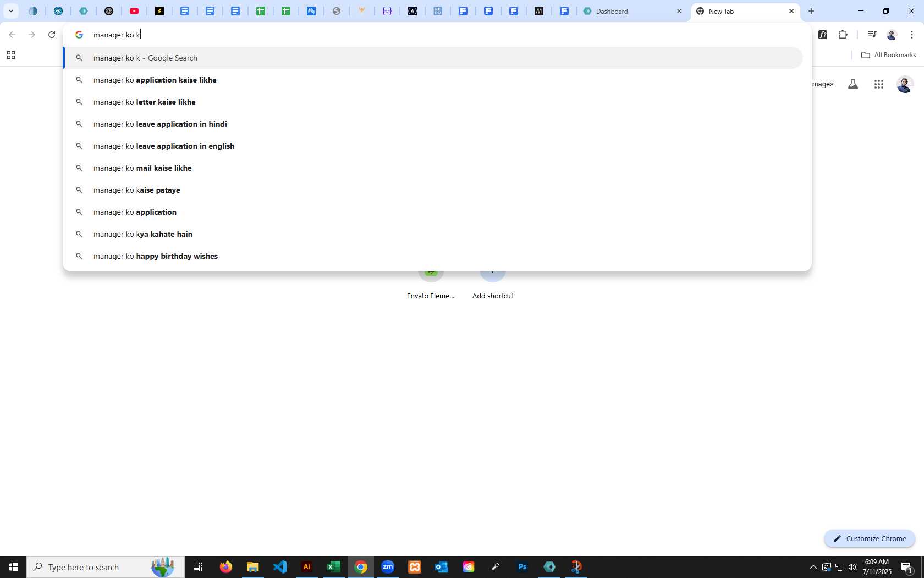Screen dimensions: 924x578
Task: Click the fx extension icon in toolbar
Action: [x=823, y=35]
